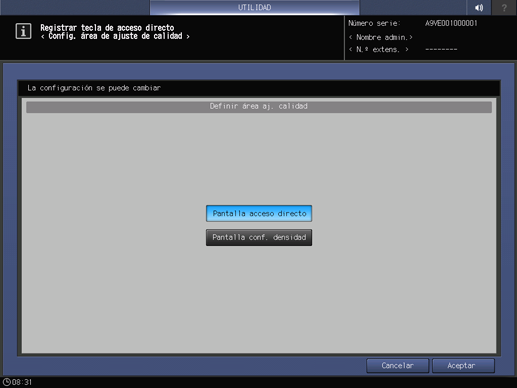The height and width of the screenshot is (388, 517).
Task: Click the N.º extens. label
Action: point(379,50)
